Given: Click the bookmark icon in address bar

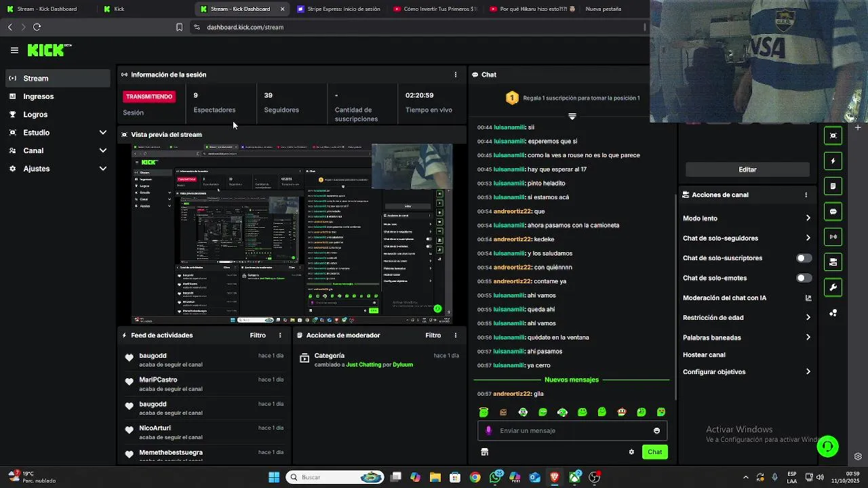Looking at the screenshot, I should tap(179, 27).
